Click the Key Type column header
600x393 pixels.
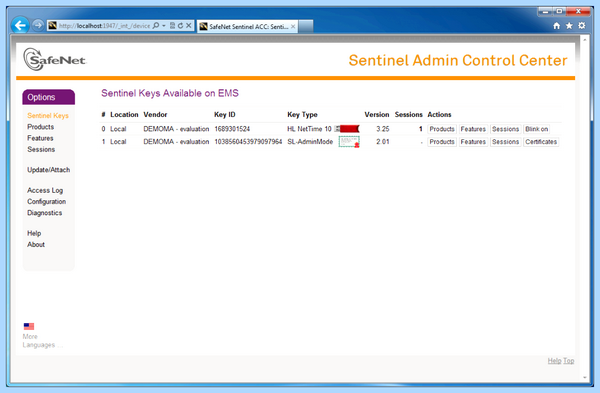click(302, 114)
